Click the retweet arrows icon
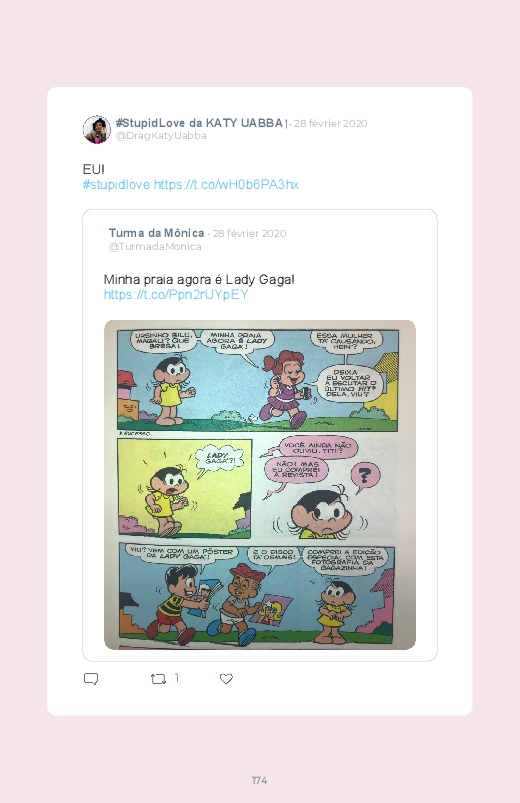 [x=158, y=679]
